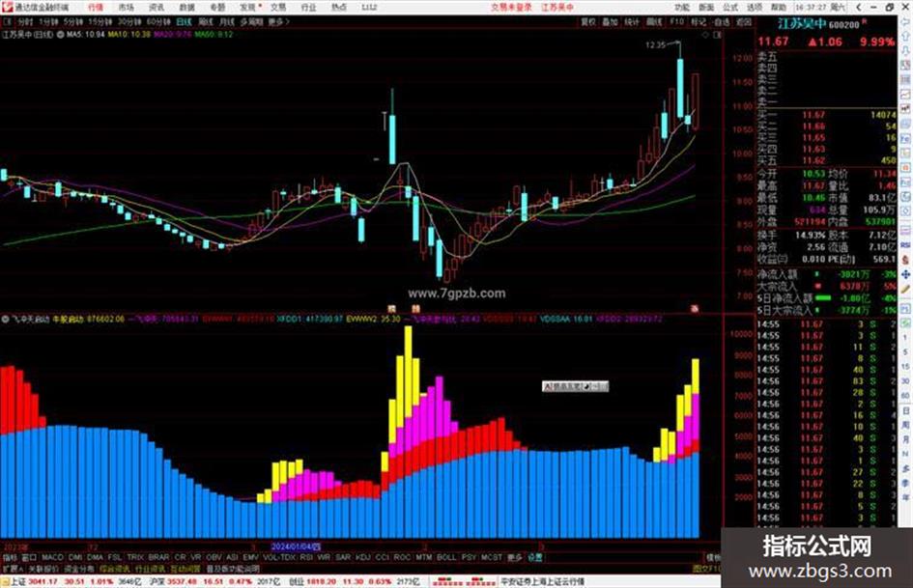The image size is (913, 588).
Task: Click the 画线 drawing button
Action: [x=654, y=21]
